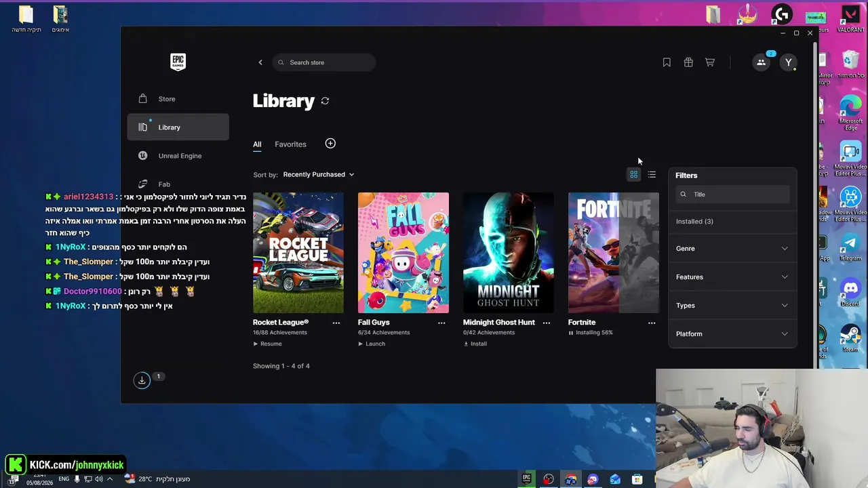Open the Mail app from the taskbar
The image size is (868, 488).
click(x=615, y=479)
